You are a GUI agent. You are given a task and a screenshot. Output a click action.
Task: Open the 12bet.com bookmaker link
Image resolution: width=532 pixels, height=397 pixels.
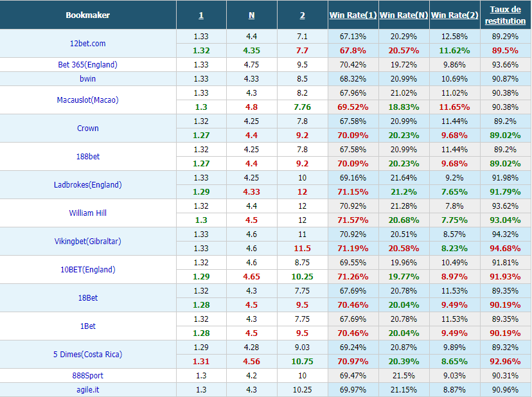[x=88, y=44]
